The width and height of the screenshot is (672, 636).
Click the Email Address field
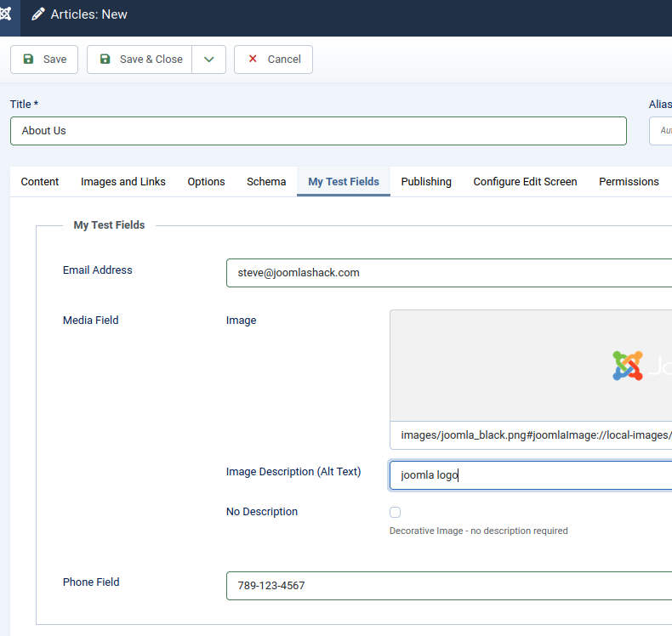tap(448, 273)
